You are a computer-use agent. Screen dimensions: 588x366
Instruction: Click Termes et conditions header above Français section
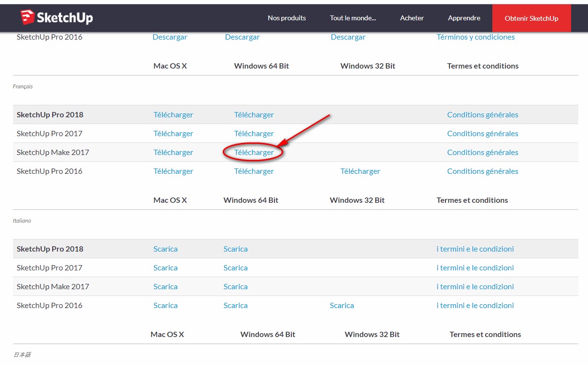483,66
